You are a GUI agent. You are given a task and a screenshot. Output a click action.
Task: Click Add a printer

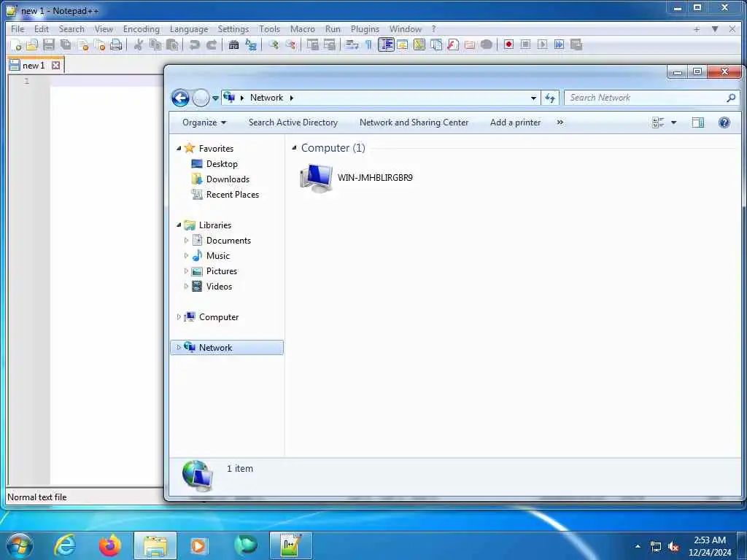point(515,122)
